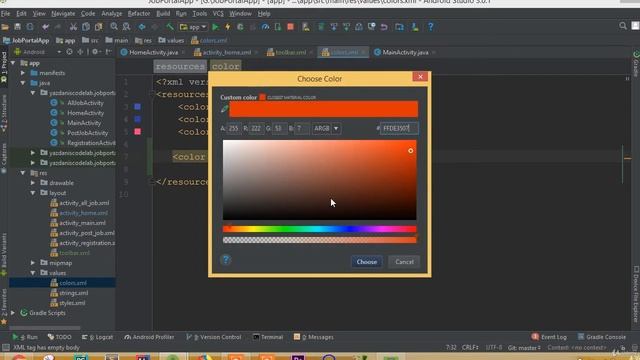
Task: Open the Build menu
Action: pos(163,13)
